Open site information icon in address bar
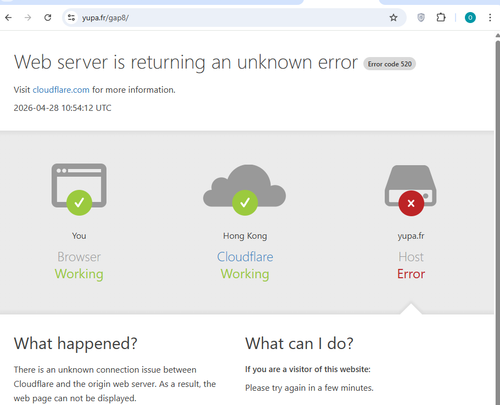The height and width of the screenshot is (405, 500). click(71, 18)
